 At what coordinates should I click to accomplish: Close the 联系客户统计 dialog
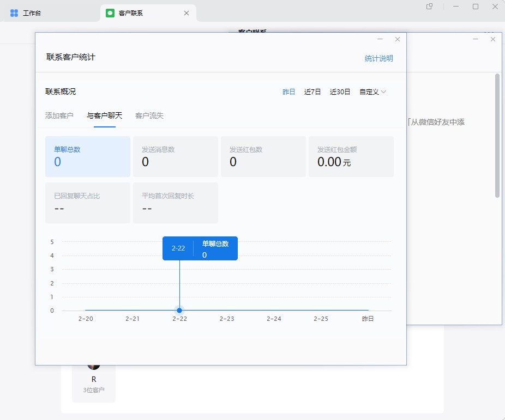(398, 39)
